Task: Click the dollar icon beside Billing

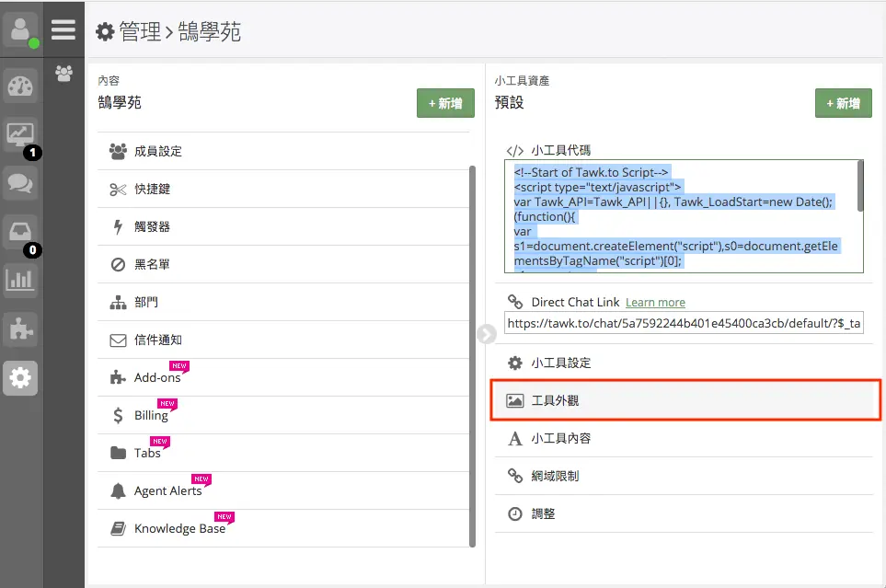Action: (118, 416)
